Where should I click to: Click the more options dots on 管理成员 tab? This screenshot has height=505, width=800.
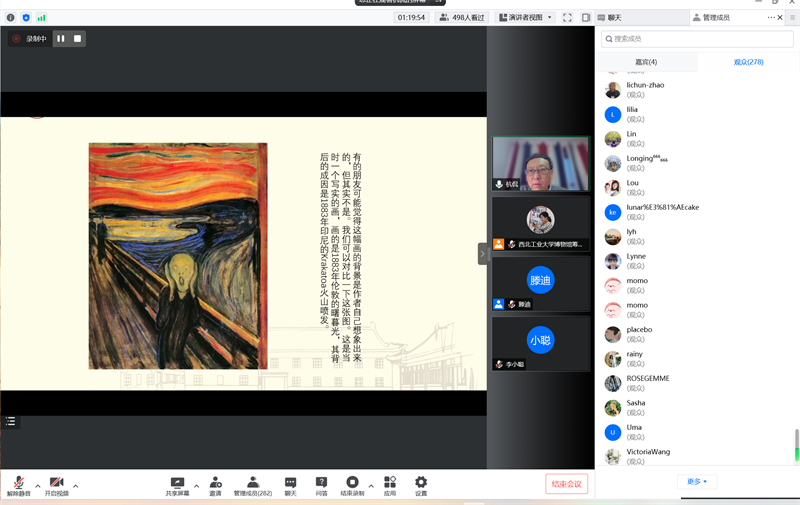(770, 17)
